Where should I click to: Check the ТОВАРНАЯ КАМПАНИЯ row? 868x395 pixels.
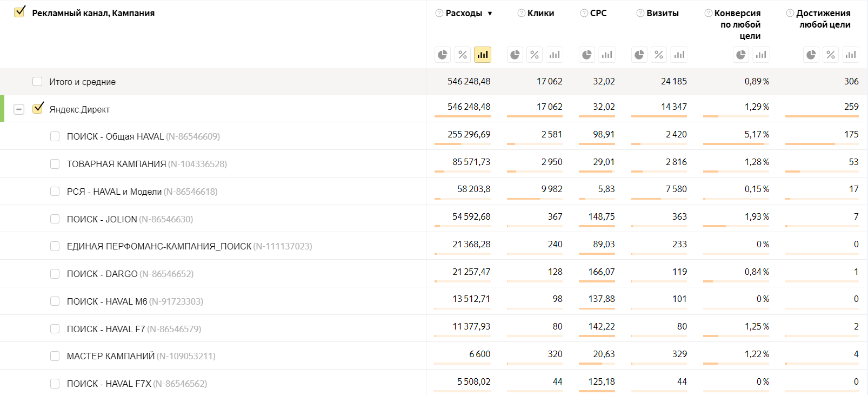coord(55,164)
